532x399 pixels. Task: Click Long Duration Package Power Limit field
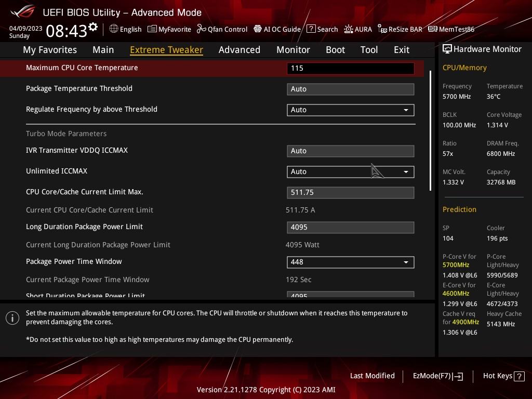pyautogui.click(x=351, y=228)
